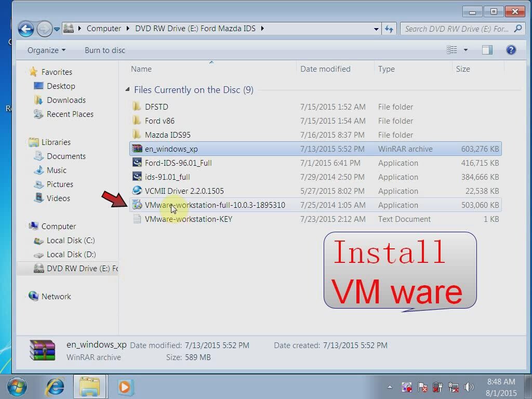Change view using the view icon
532x399 pixels.
[x=451, y=50]
